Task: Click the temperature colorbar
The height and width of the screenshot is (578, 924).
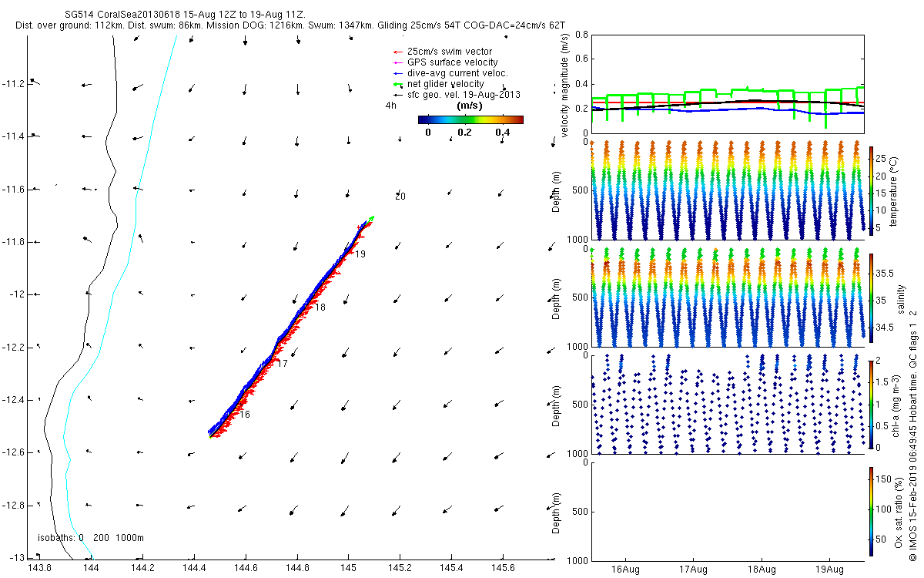Action: pos(872,190)
